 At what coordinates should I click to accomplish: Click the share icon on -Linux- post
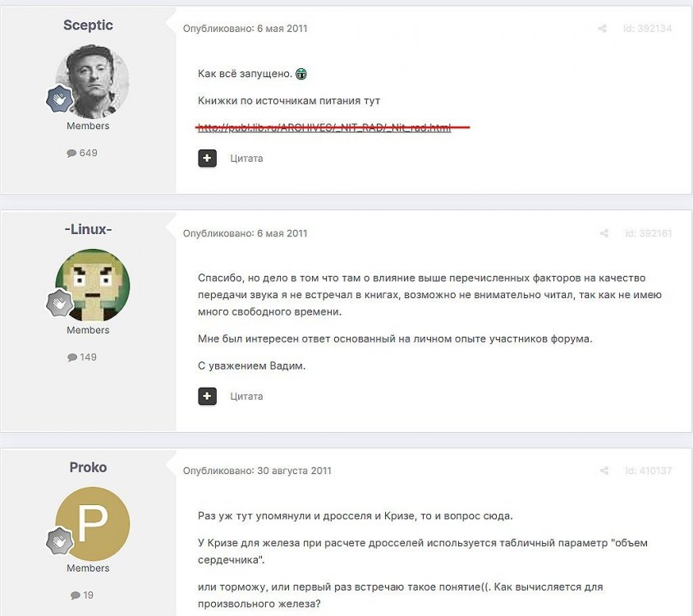604,233
